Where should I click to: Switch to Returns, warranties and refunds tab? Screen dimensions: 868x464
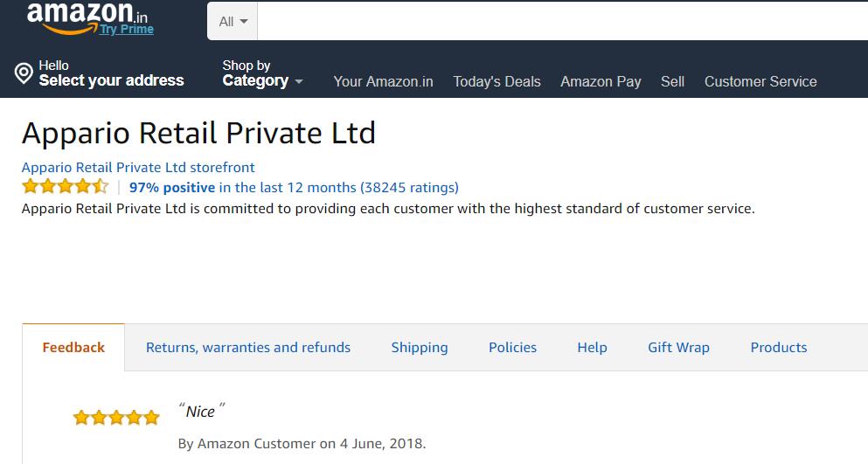click(x=248, y=347)
